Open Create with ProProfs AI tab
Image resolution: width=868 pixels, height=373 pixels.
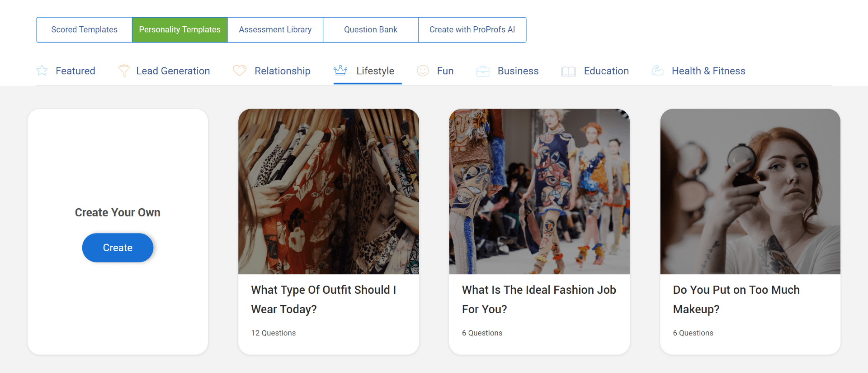pos(472,30)
